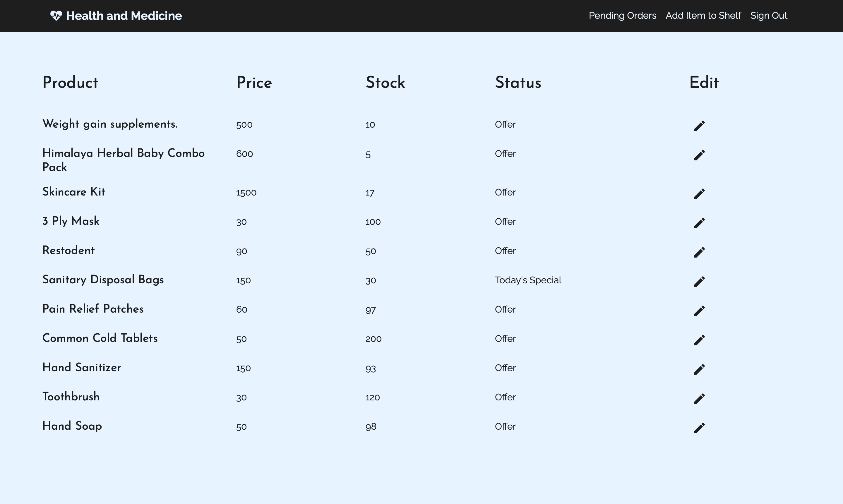Edit the Skincare Kit row
The image size is (843, 504).
tap(699, 194)
